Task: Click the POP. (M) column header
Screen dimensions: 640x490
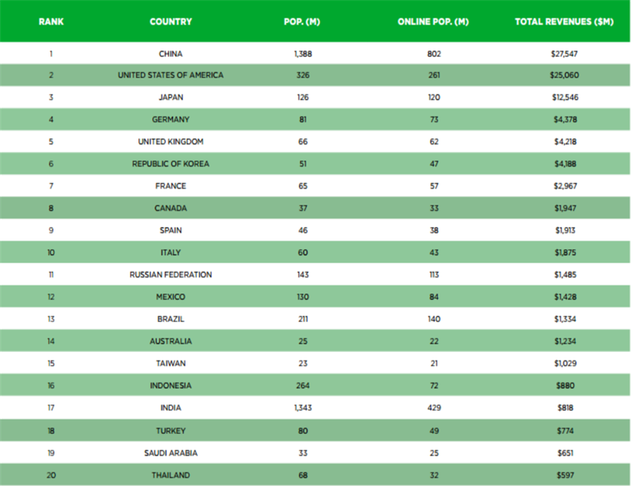Action: 302,22
